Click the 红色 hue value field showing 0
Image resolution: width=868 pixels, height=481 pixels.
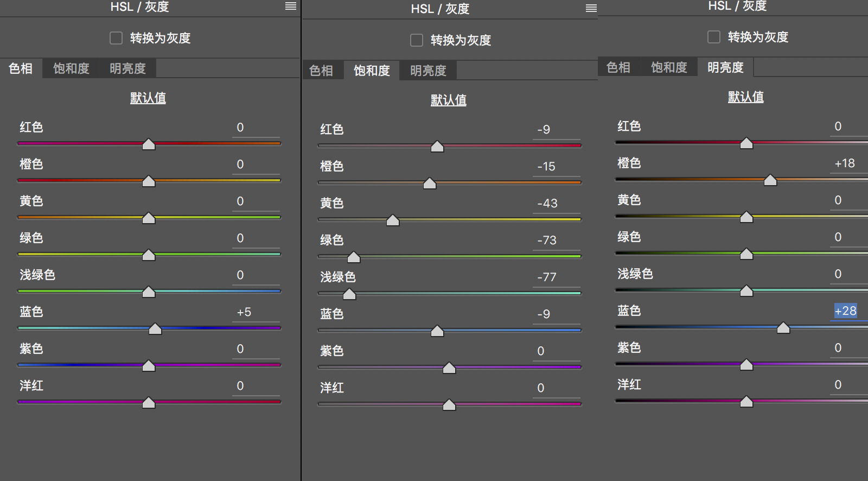tap(256, 128)
